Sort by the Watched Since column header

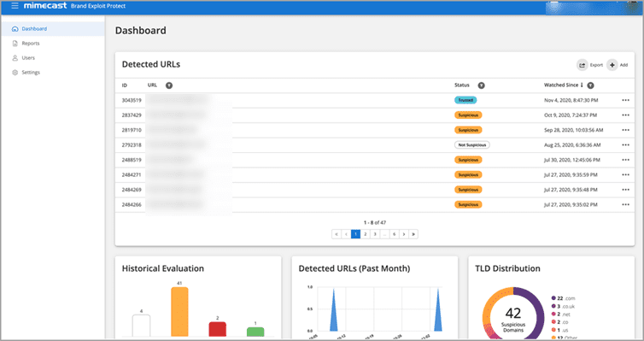click(564, 85)
